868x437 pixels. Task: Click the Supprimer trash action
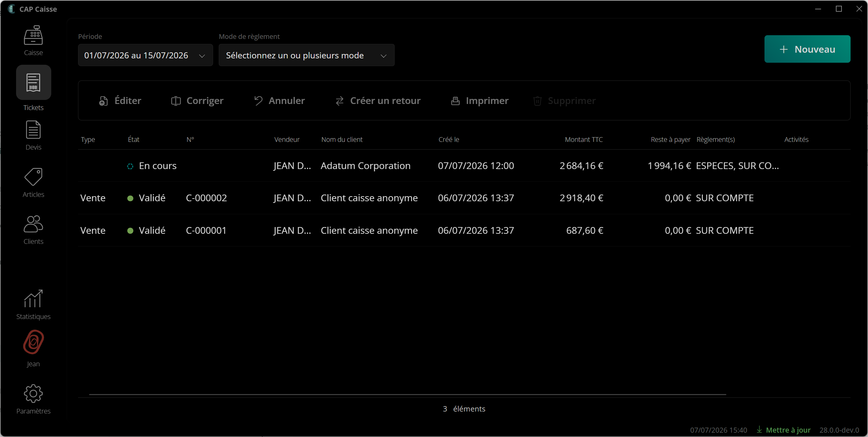click(x=564, y=101)
